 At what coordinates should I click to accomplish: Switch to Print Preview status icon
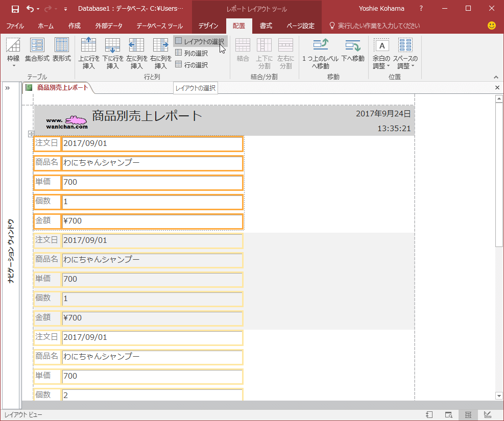449,415
